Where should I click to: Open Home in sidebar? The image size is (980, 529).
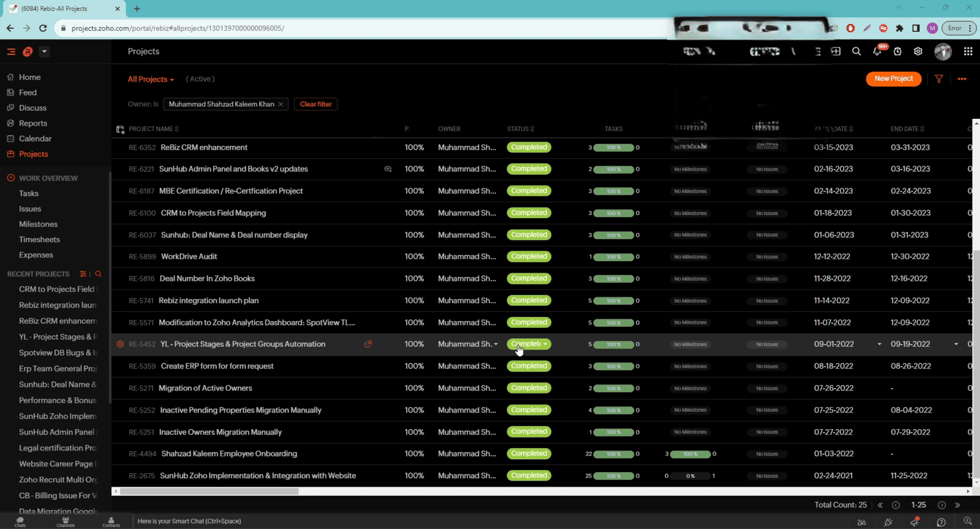coord(29,77)
